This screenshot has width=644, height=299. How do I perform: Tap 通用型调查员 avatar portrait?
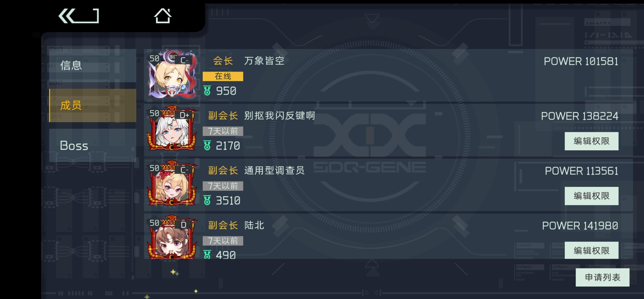pos(172,183)
